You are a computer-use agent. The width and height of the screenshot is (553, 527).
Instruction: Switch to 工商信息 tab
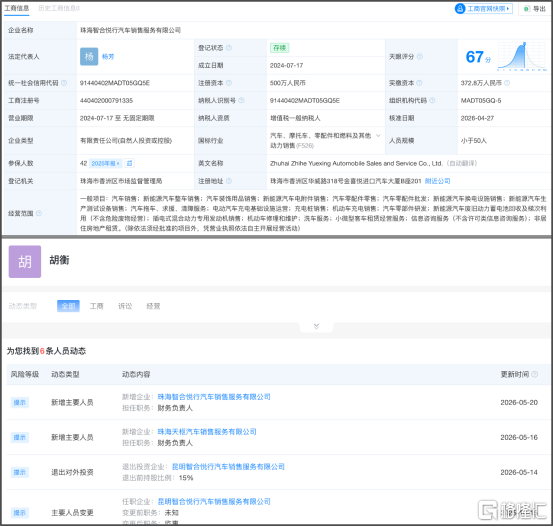point(17,8)
